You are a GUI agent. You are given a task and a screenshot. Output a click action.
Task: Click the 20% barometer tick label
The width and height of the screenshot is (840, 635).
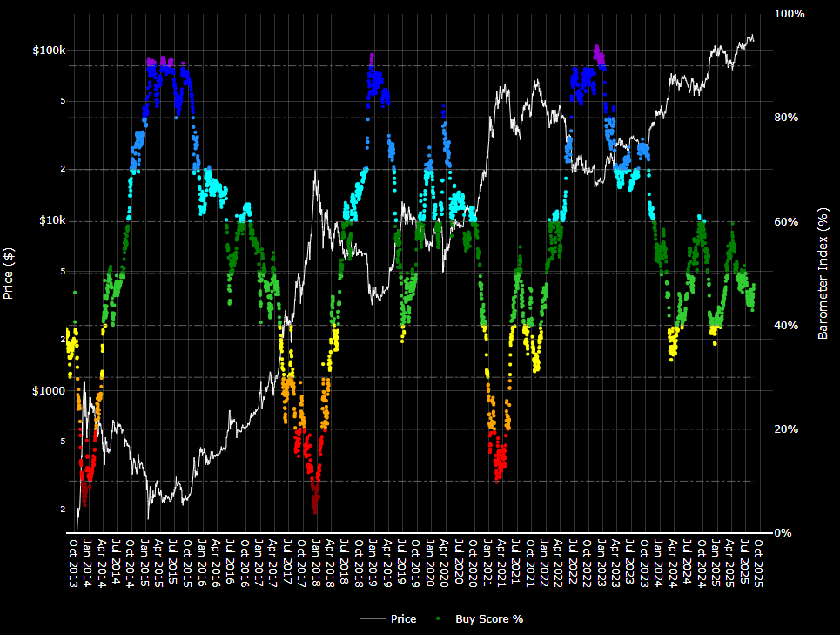(x=786, y=429)
